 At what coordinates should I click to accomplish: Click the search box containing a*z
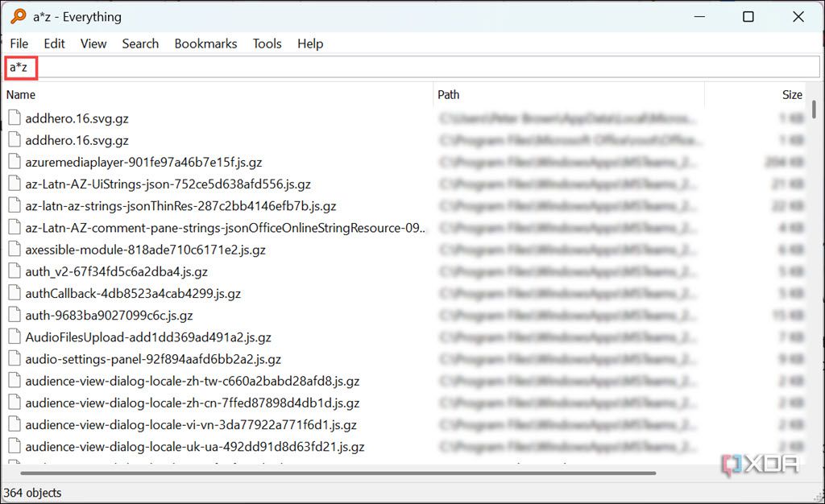coord(412,68)
